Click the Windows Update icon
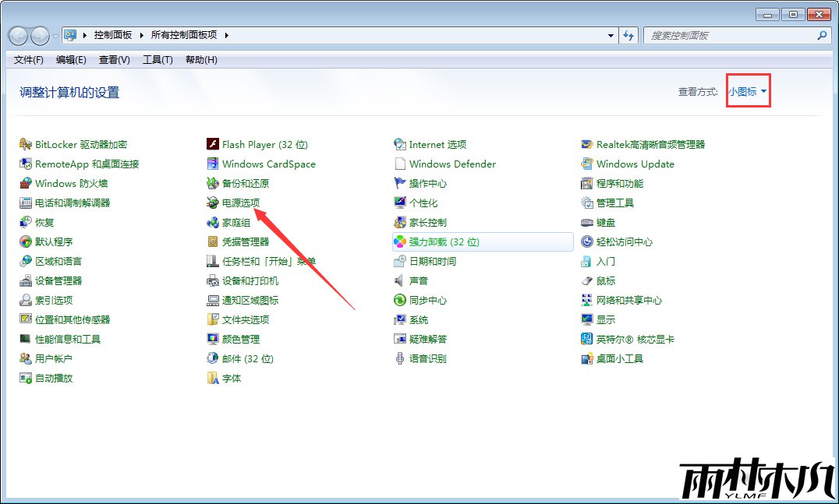The image size is (839, 504). point(587,164)
